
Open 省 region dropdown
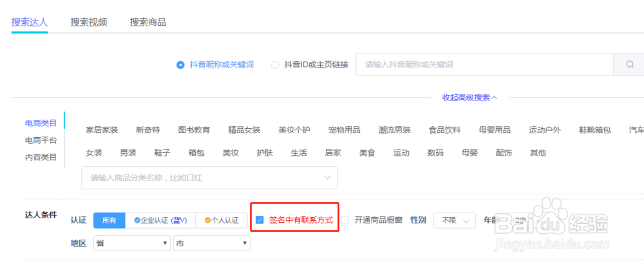tap(132, 243)
